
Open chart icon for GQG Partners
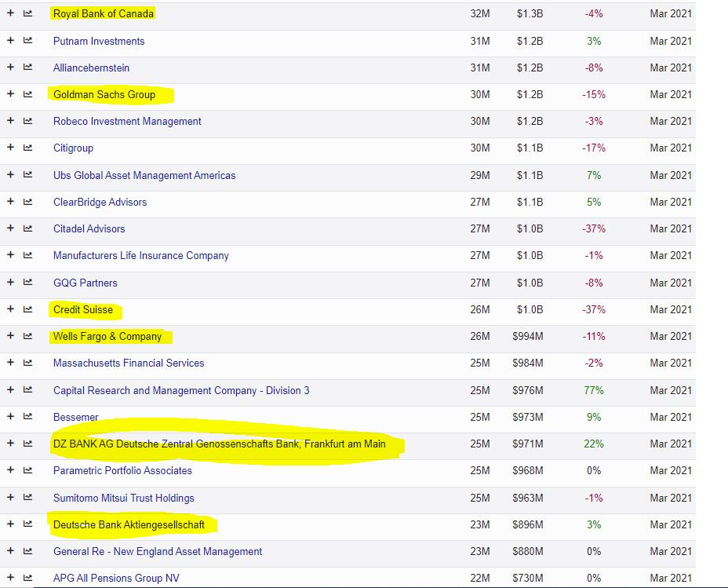click(x=28, y=282)
